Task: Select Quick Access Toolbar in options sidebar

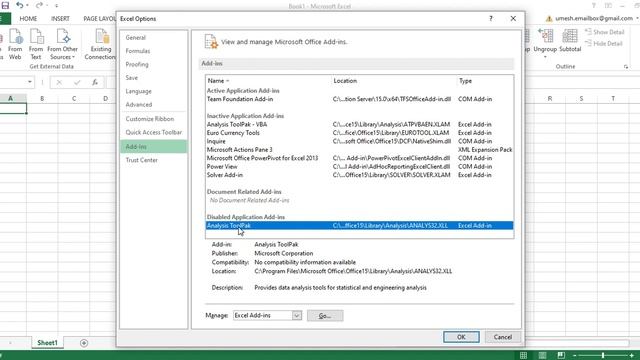Action: click(x=153, y=132)
